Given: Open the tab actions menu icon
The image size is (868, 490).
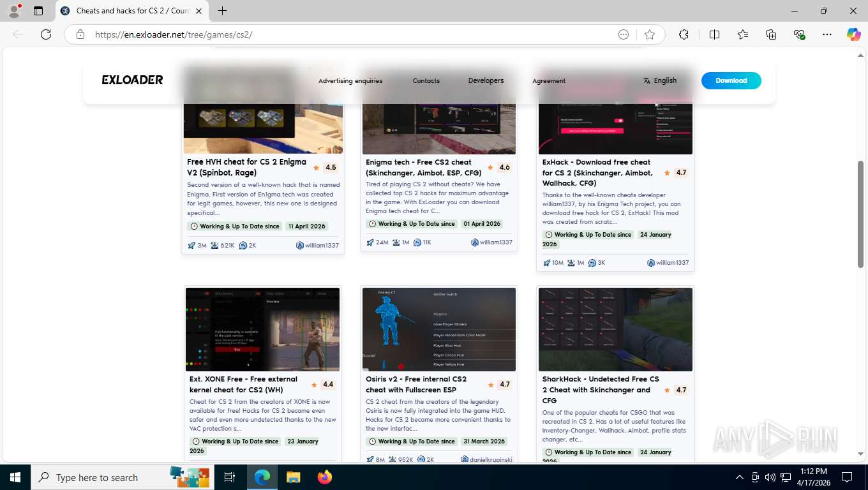Looking at the screenshot, I should (38, 11).
